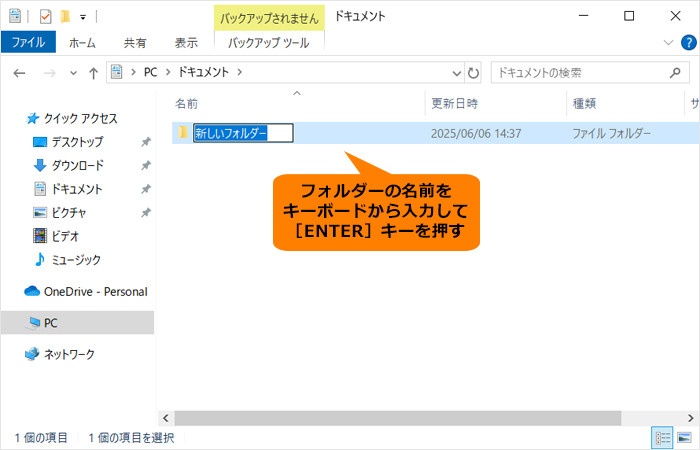Refresh the ドキュメント folder view
Screen dimensions: 700x450
pyautogui.click(x=473, y=73)
